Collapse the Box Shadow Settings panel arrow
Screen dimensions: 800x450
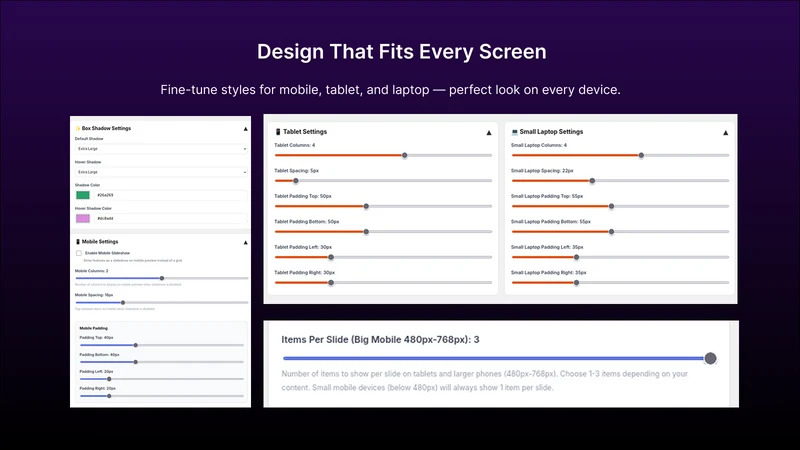(x=245, y=129)
